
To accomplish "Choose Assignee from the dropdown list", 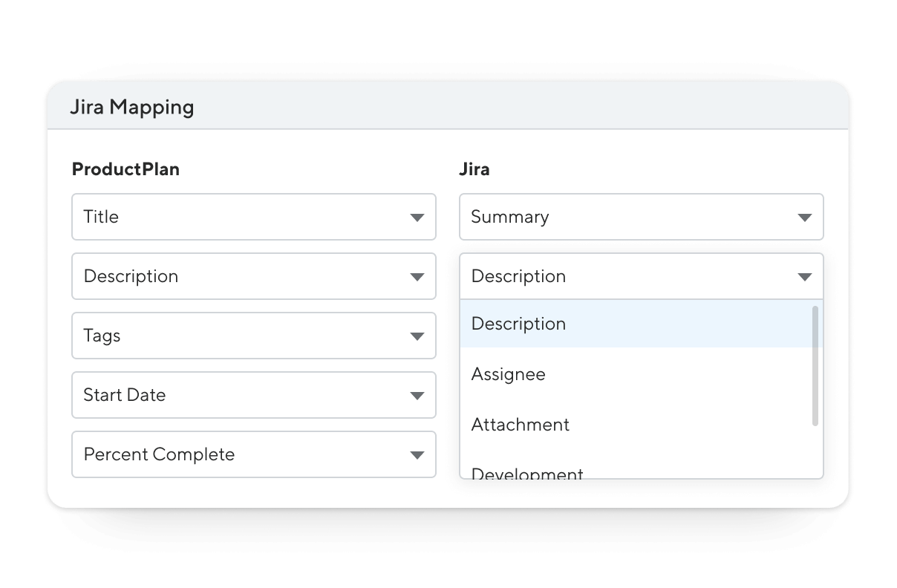I will point(636,374).
